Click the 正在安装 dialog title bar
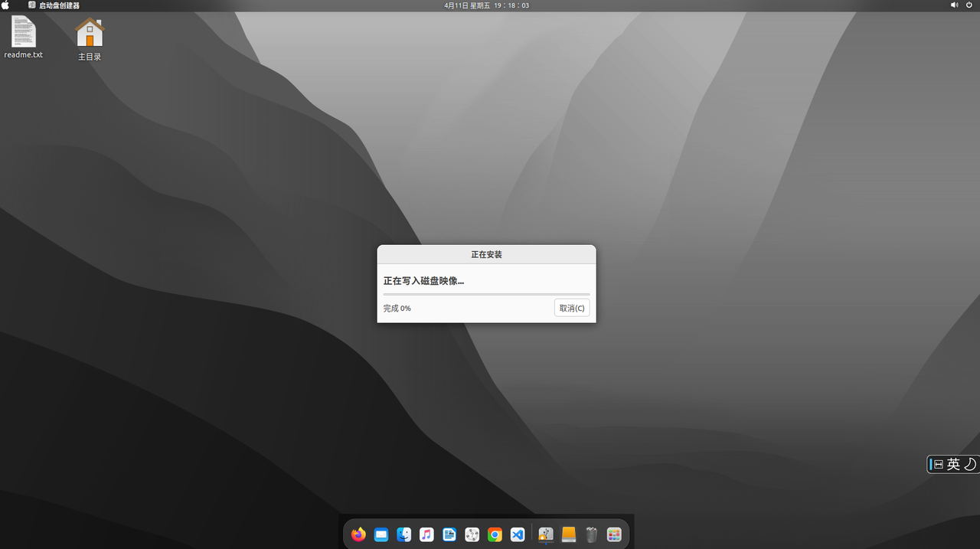This screenshot has height=549, width=980. click(486, 254)
